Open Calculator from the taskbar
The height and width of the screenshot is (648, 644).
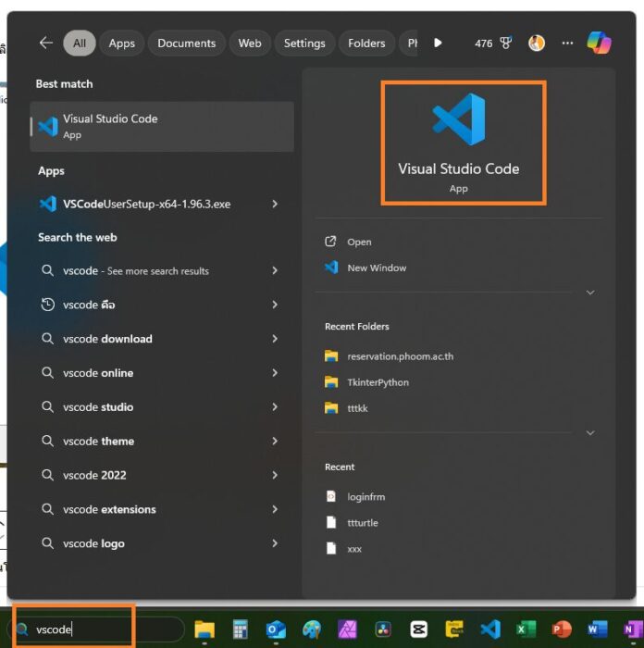click(240, 629)
